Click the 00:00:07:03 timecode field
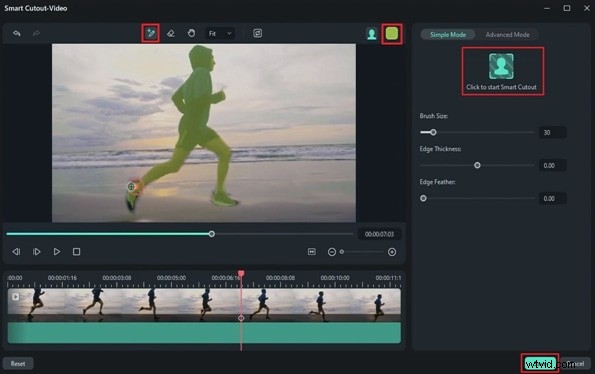Image resolution: width=595 pixels, height=374 pixels. [x=379, y=234]
